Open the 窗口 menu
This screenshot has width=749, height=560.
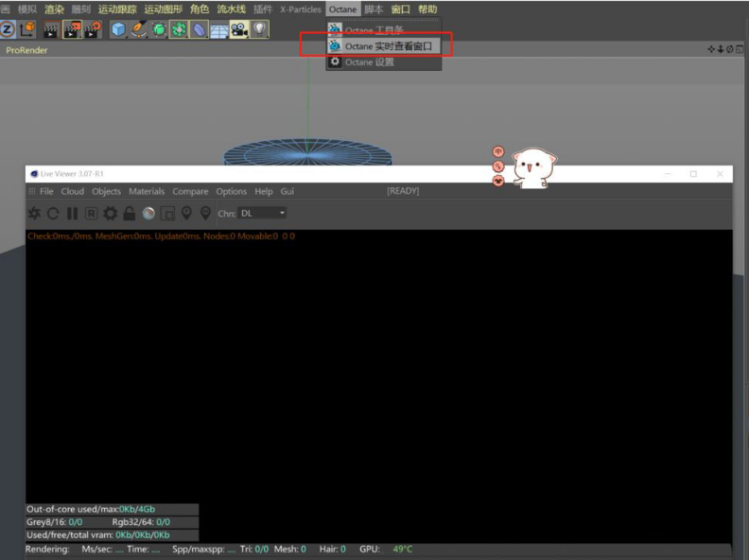[400, 9]
